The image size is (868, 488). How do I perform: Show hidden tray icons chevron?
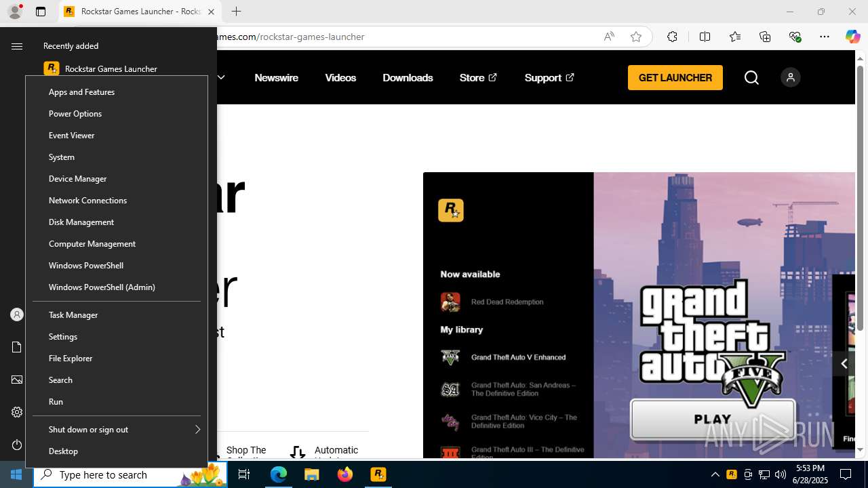click(x=715, y=474)
